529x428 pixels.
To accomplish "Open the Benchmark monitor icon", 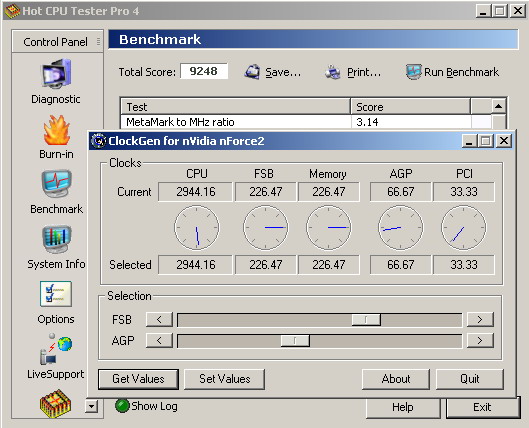I will click(x=56, y=184).
